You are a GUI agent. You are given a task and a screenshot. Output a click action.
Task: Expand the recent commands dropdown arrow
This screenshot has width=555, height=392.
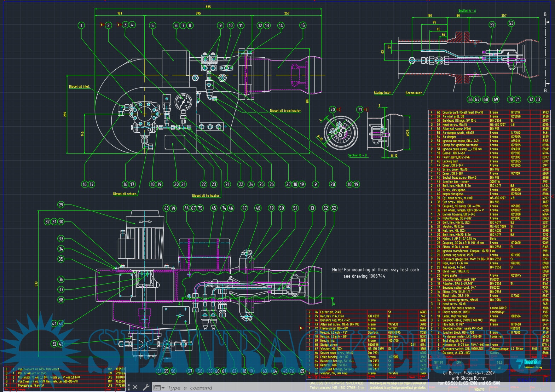(163, 388)
